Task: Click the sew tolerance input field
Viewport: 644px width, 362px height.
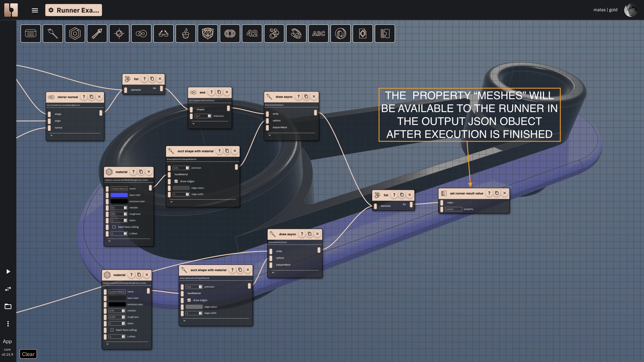Action: (203, 116)
